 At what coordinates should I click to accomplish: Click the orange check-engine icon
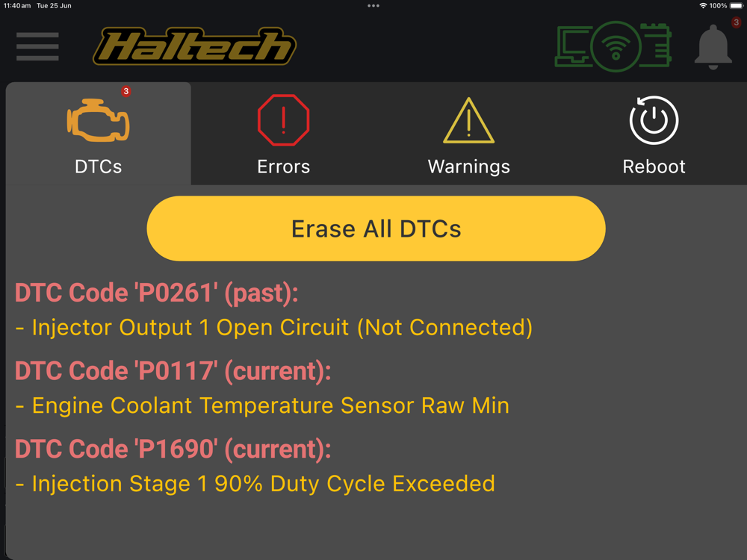click(98, 120)
